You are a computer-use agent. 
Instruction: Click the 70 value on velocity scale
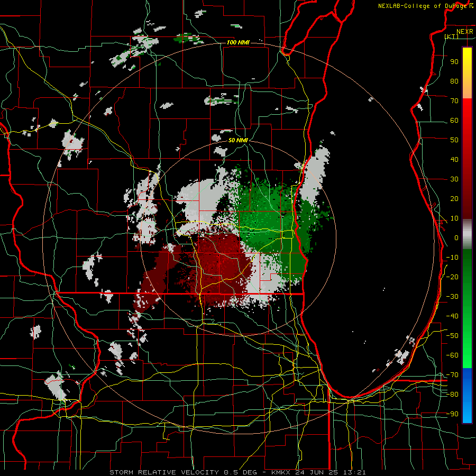coord(454,101)
